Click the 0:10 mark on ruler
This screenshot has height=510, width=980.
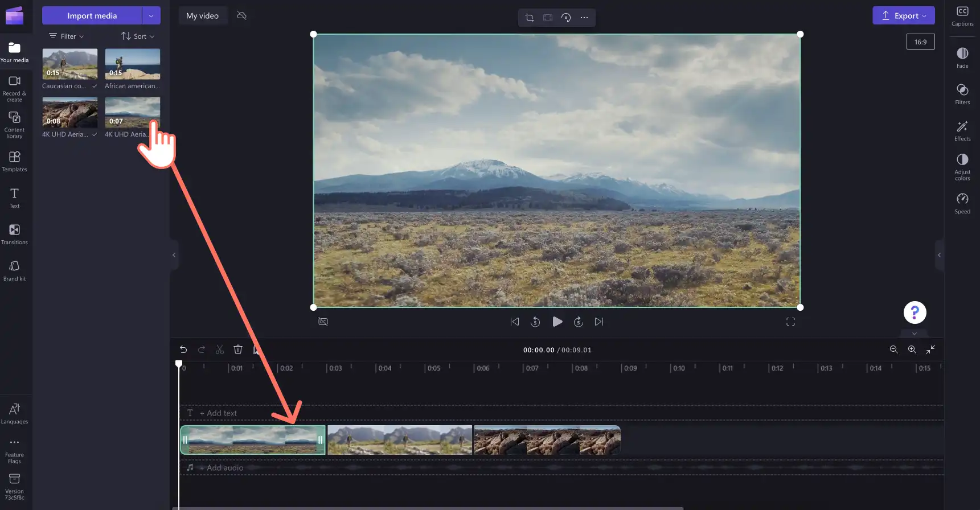tap(679, 368)
